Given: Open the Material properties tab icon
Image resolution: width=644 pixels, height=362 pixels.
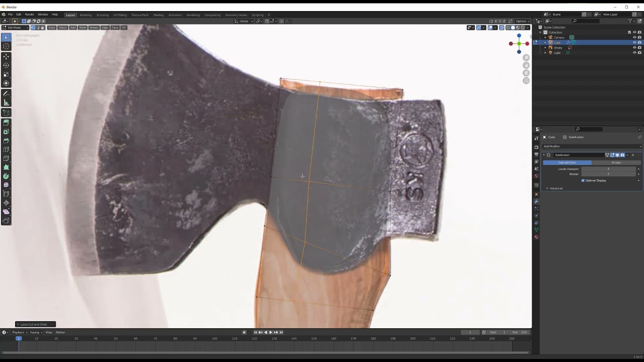Looking at the screenshot, I should click(x=536, y=237).
